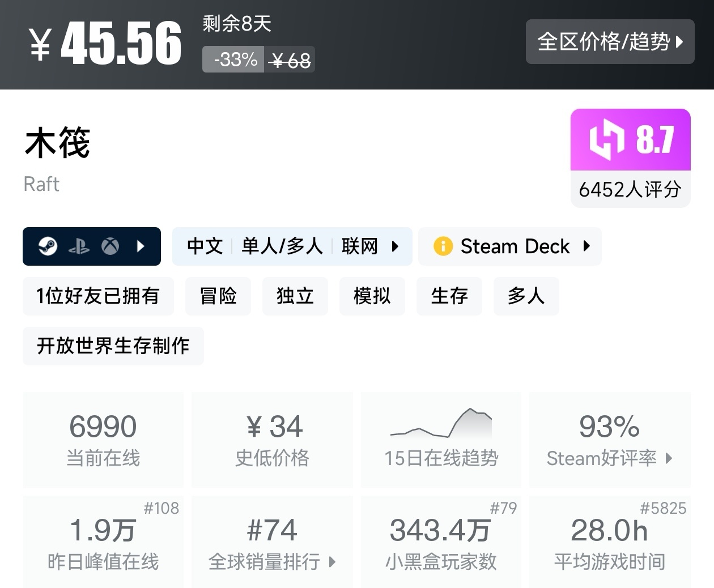Select the 模拟 tag
This screenshot has height=588, width=714.
372,296
